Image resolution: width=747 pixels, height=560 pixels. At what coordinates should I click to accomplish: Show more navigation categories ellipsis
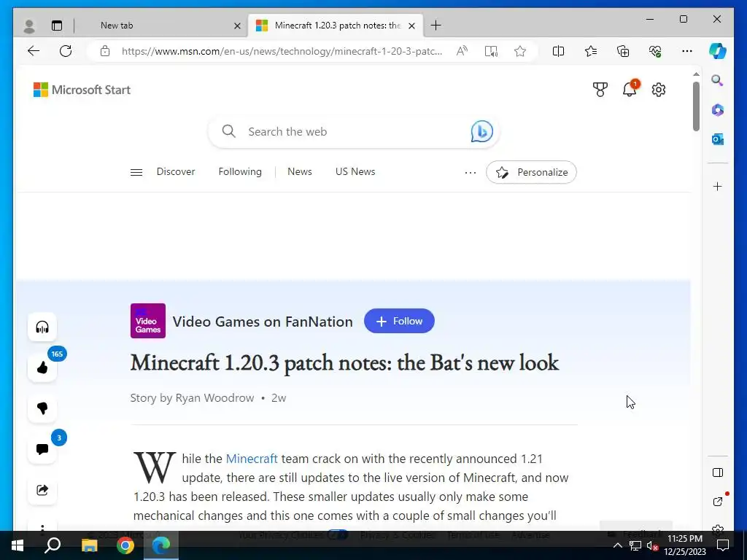(x=471, y=172)
